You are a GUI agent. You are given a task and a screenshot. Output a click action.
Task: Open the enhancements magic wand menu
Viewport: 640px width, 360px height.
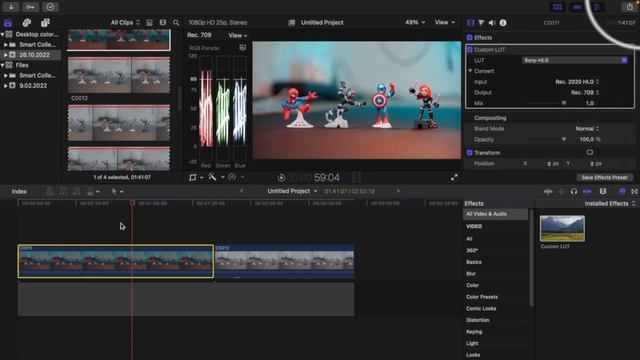tap(215, 177)
